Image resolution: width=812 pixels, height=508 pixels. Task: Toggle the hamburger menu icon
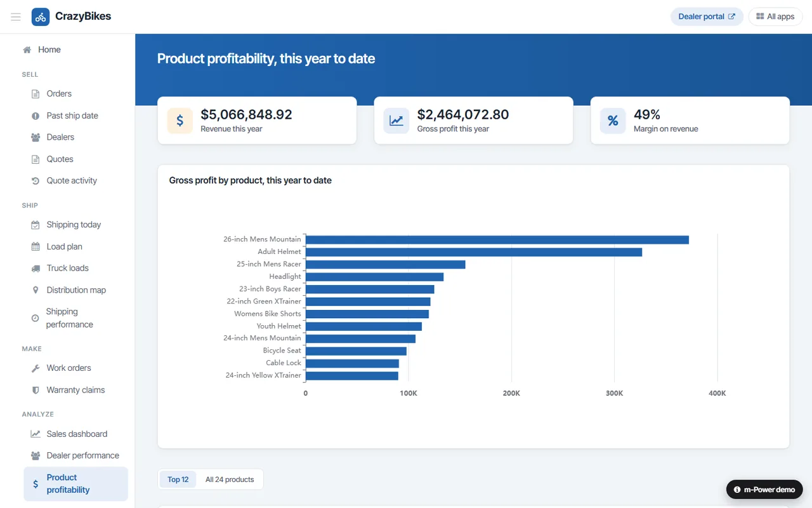coord(16,17)
